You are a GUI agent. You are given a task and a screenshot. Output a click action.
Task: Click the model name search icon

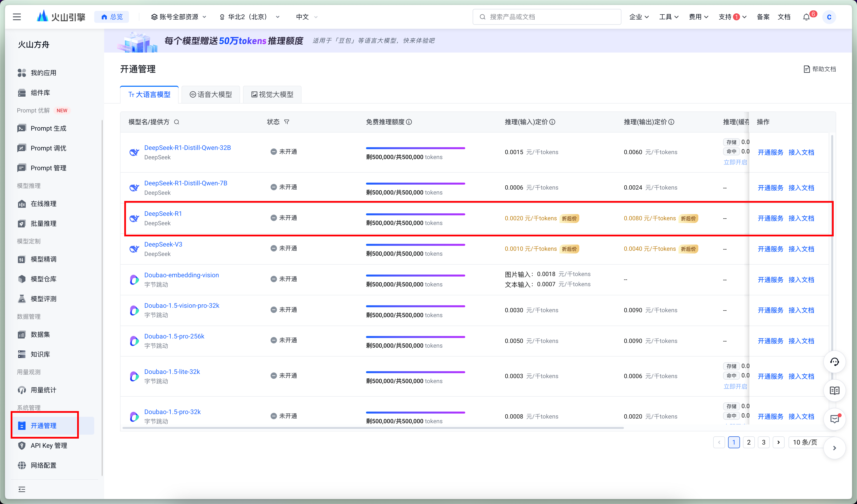[177, 122]
